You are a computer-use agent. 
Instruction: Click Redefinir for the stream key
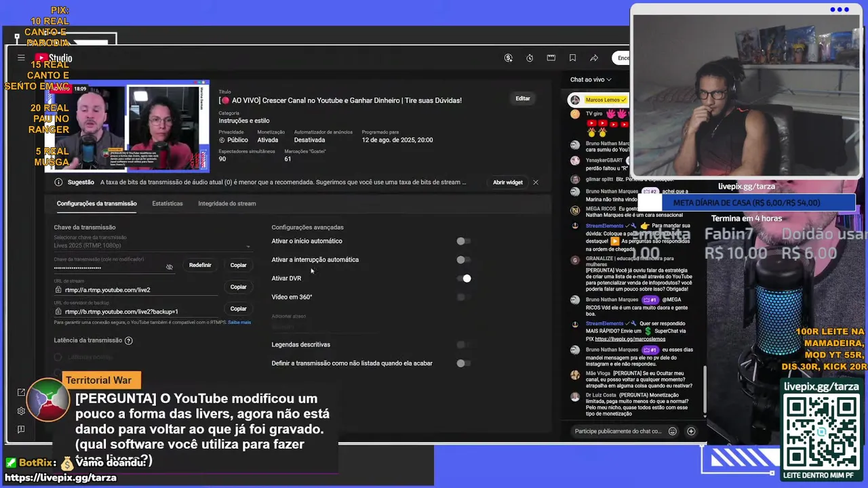point(200,265)
